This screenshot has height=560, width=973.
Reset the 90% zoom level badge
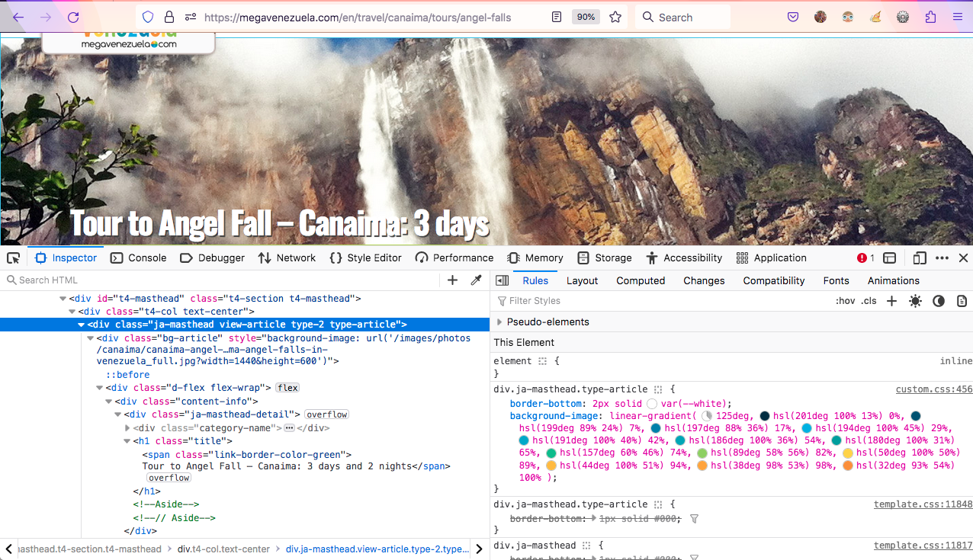pyautogui.click(x=585, y=17)
